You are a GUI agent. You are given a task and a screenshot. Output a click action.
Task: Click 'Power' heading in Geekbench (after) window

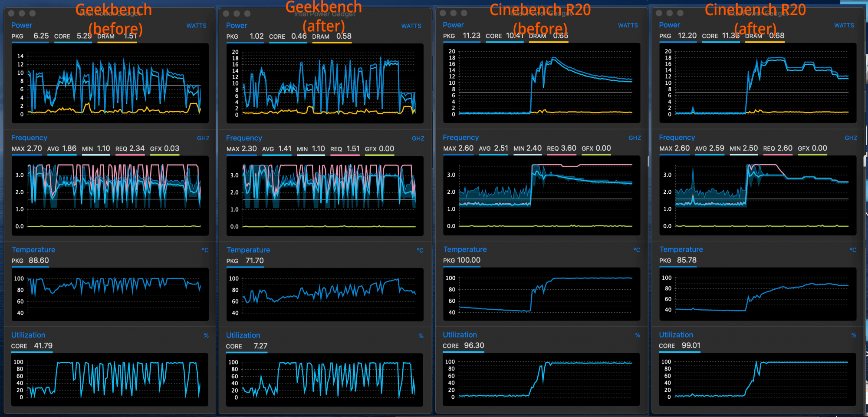click(x=237, y=26)
